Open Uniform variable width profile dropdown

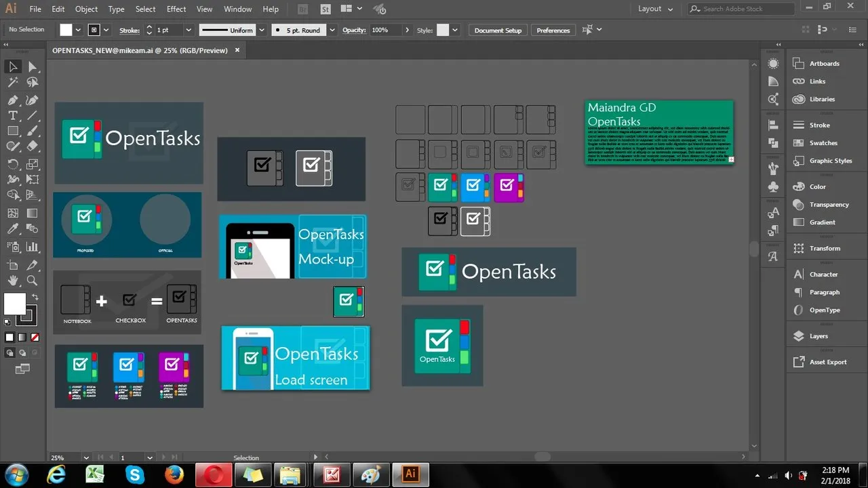click(x=262, y=30)
